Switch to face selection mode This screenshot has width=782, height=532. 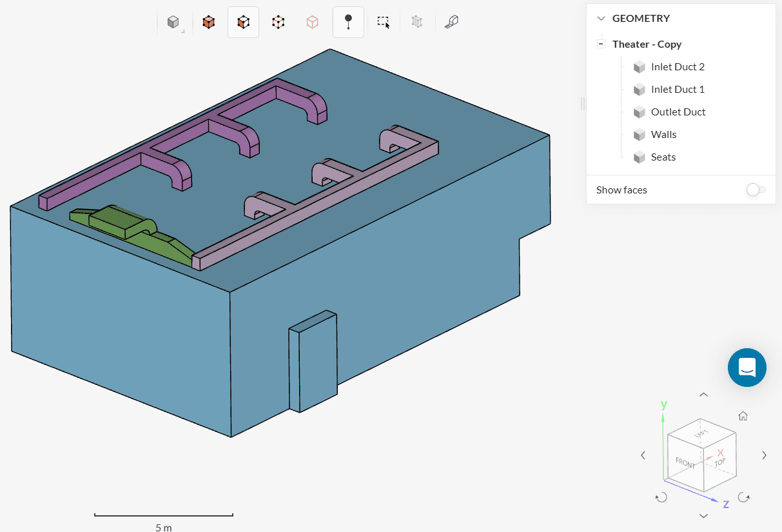(243, 23)
